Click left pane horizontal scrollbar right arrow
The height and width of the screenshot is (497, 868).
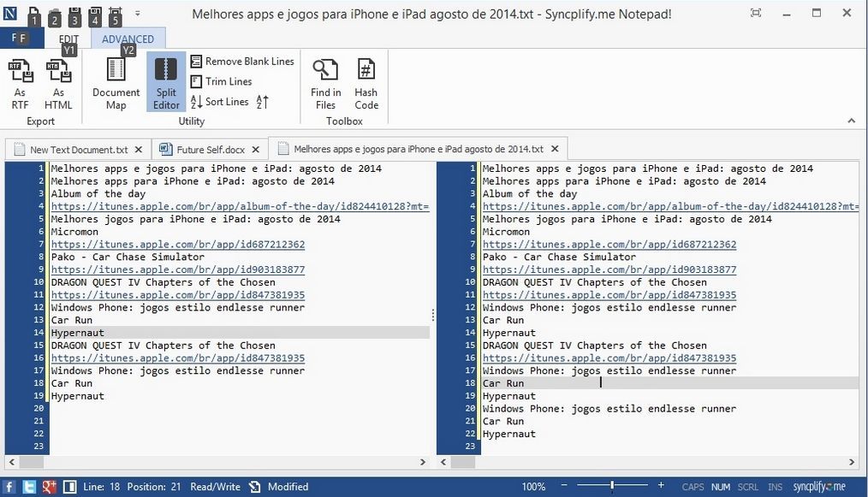click(423, 462)
